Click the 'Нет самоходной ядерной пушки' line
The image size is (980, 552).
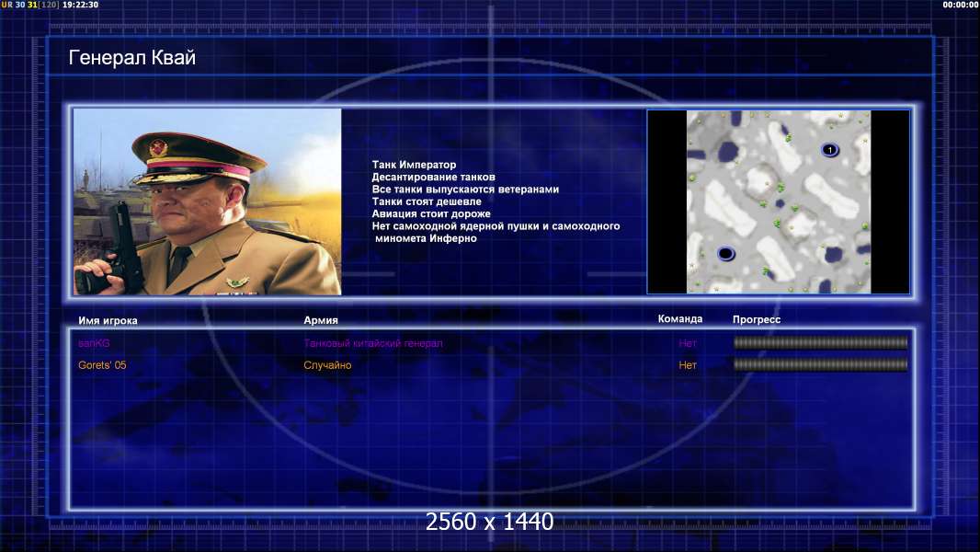496,225
